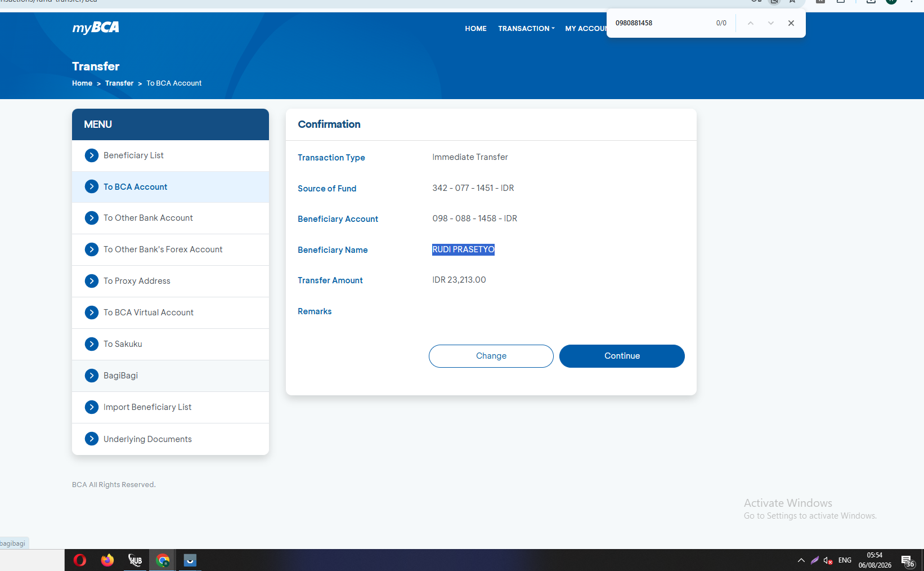Open To Other Bank's Forex Account
Image resolution: width=924 pixels, height=571 pixels.
click(171, 249)
